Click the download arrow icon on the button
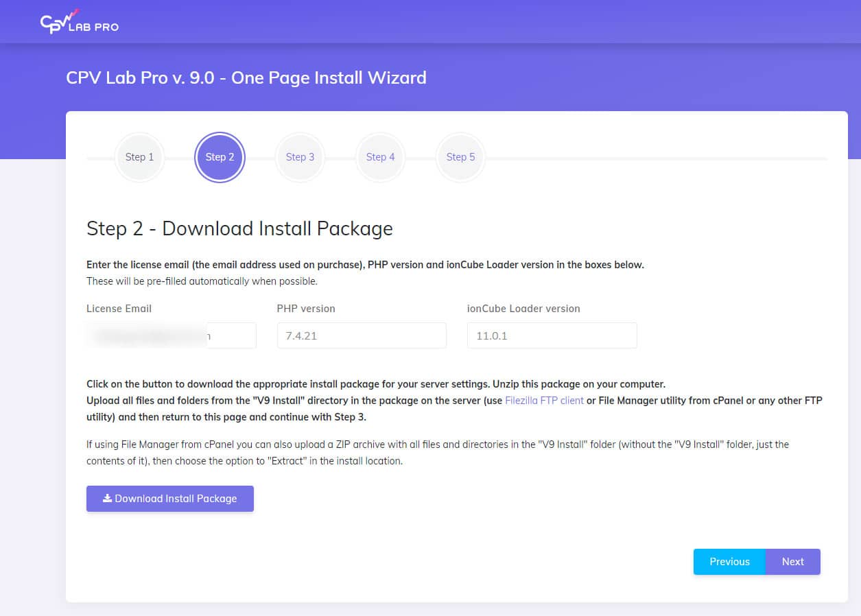Image resolution: width=861 pixels, height=616 pixels. 107,499
